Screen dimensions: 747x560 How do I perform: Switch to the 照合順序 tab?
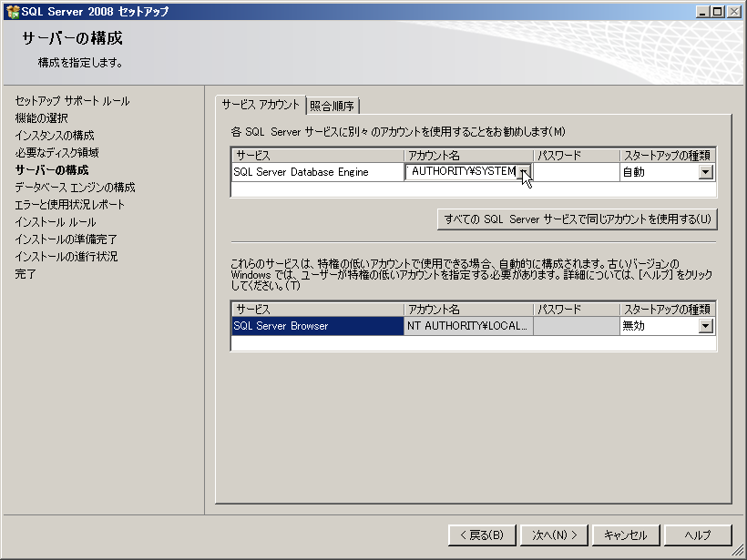[x=333, y=106]
